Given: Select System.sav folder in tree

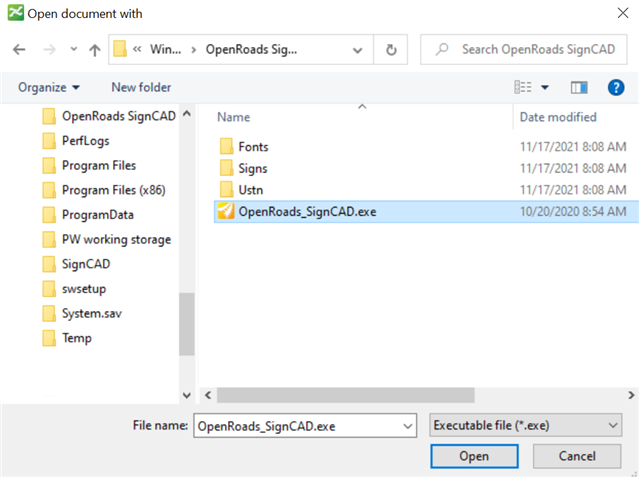Looking at the screenshot, I should pos(92,314).
